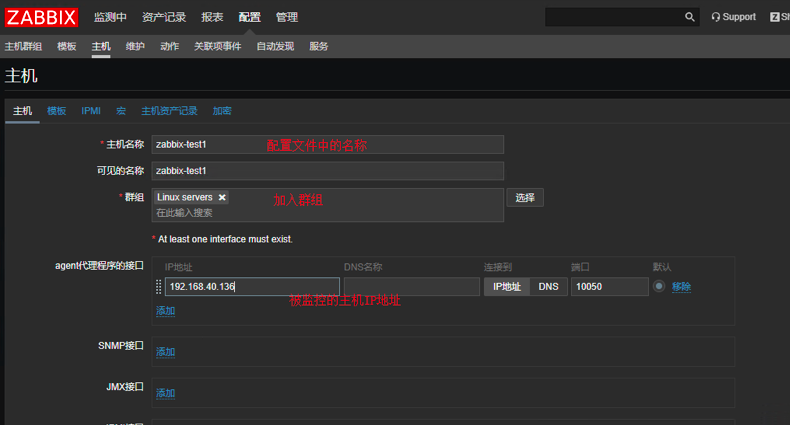This screenshot has width=790, height=425.
Task: Switch to the IPMI tab
Action: [91, 111]
